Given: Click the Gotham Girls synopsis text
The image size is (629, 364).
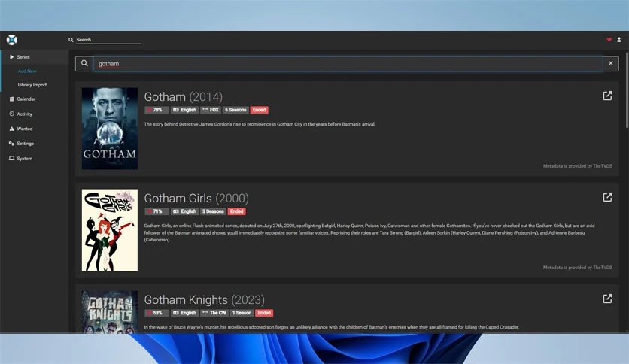Looking at the screenshot, I should coord(369,232).
